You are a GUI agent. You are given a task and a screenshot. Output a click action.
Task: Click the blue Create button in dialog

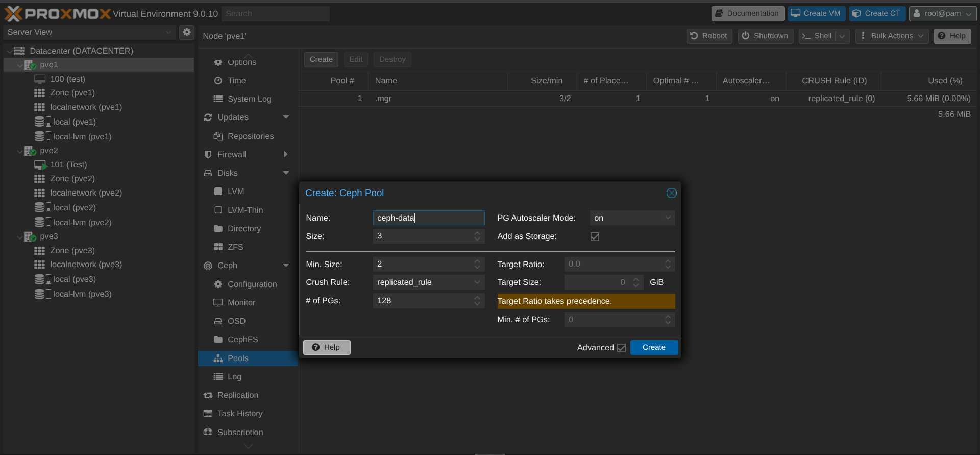[653, 348]
